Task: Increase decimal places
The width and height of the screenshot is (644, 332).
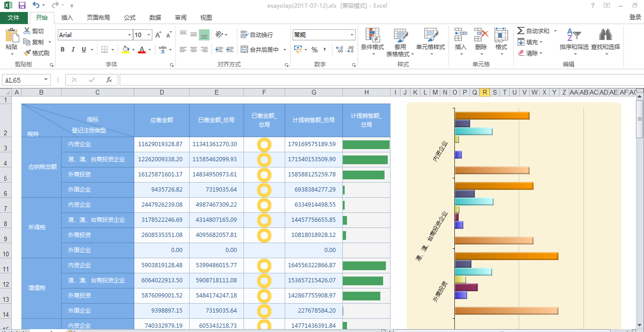Action: pyautogui.click(x=339, y=50)
